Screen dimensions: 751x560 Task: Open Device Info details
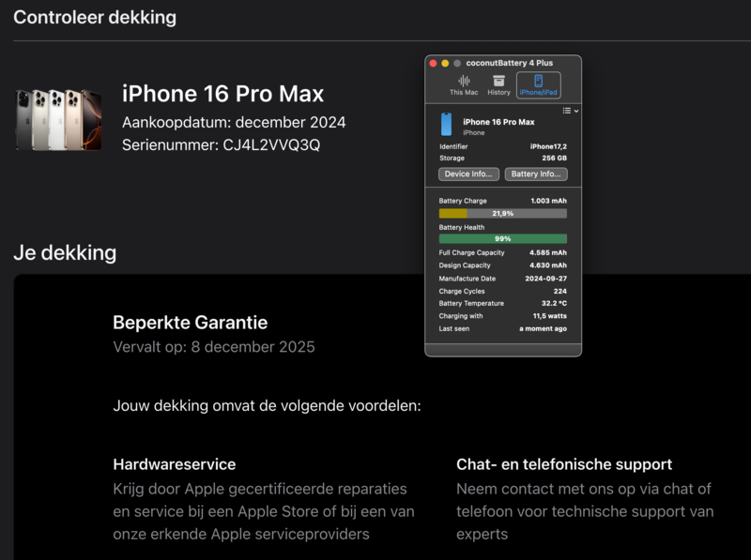[468, 174]
